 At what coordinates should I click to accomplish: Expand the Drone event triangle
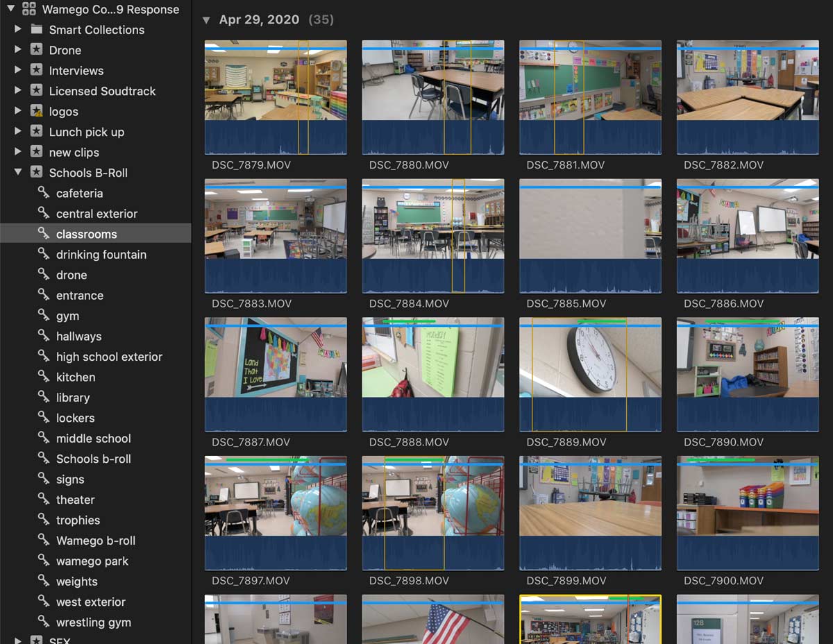(x=18, y=50)
